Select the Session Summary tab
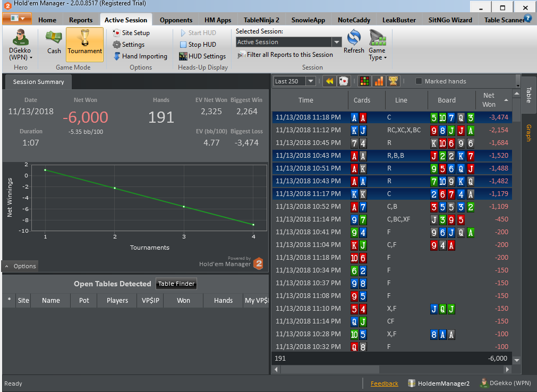 pyautogui.click(x=38, y=82)
